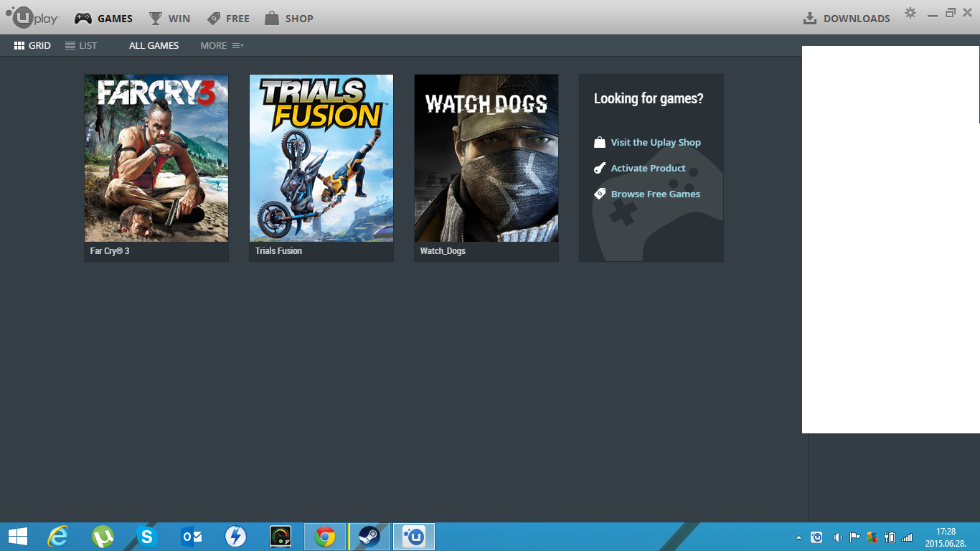Open the network signal tray icon
Viewport: 980px width, 551px height.
pos(907,537)
